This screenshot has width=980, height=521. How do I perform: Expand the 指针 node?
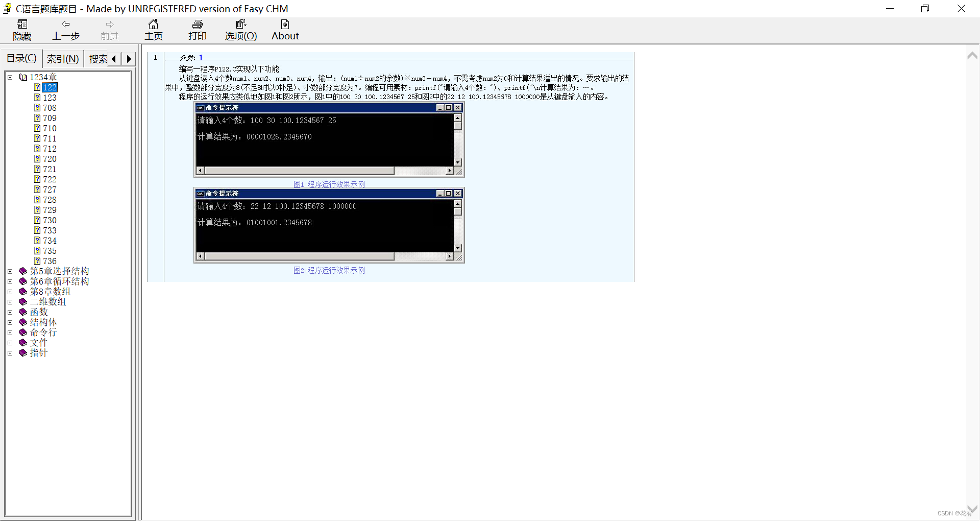pos(10,353)
